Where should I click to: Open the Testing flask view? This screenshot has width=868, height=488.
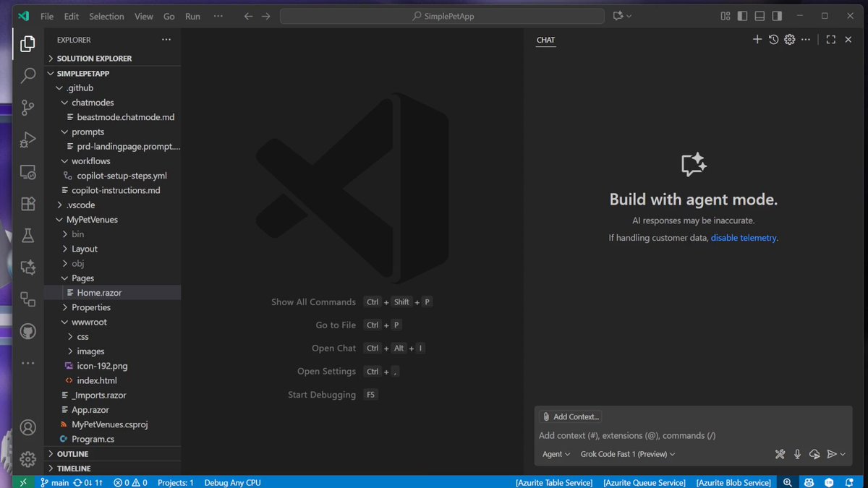27,236
